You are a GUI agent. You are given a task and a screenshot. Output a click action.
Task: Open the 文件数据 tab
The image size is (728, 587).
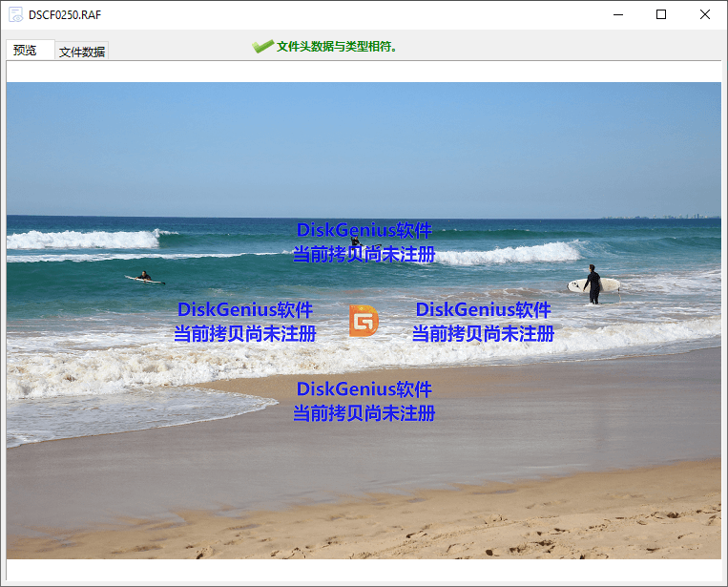pos(82,52)
